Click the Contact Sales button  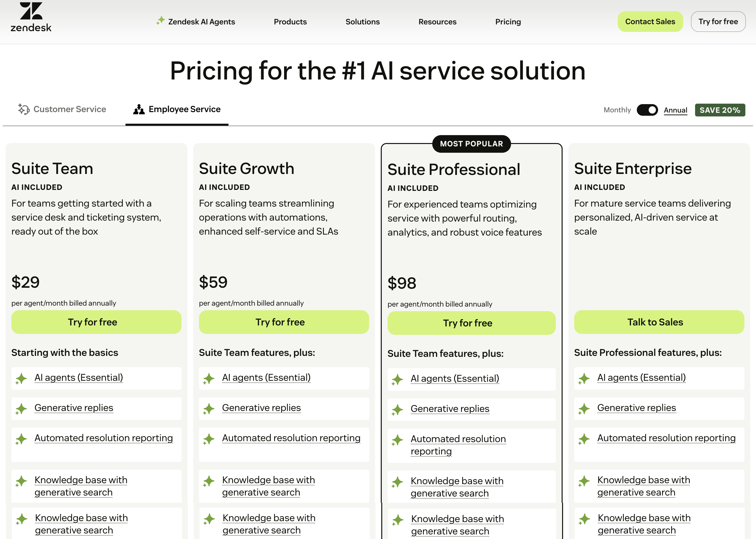(650, 22)
